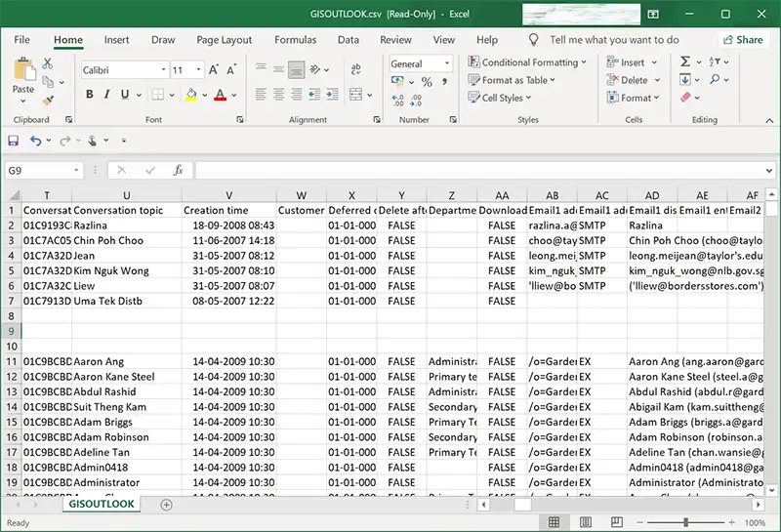Switch to the Data tab
The height and width of the screenshot is (532, 781).
click(349, 40)
